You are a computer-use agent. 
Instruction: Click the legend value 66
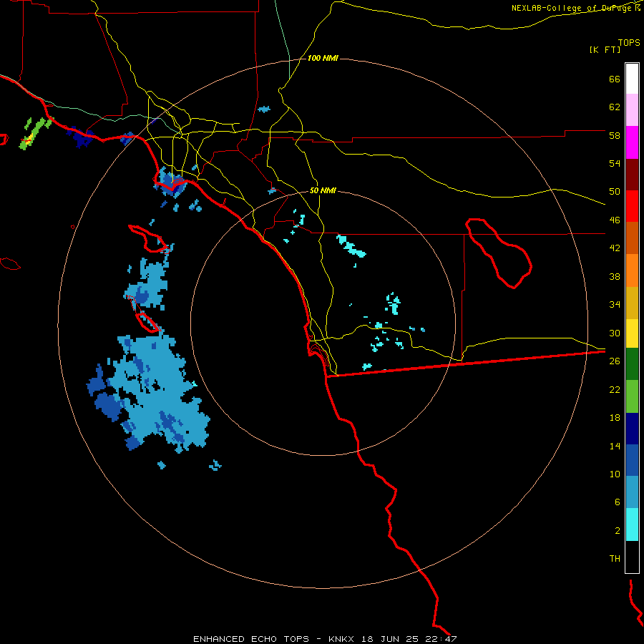click(x=615, y=79)
